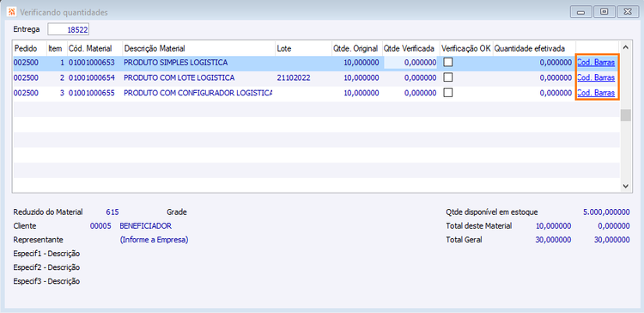Minimize the Verificando quantidades window
The image size is (644, 313).
coord(580,11)
